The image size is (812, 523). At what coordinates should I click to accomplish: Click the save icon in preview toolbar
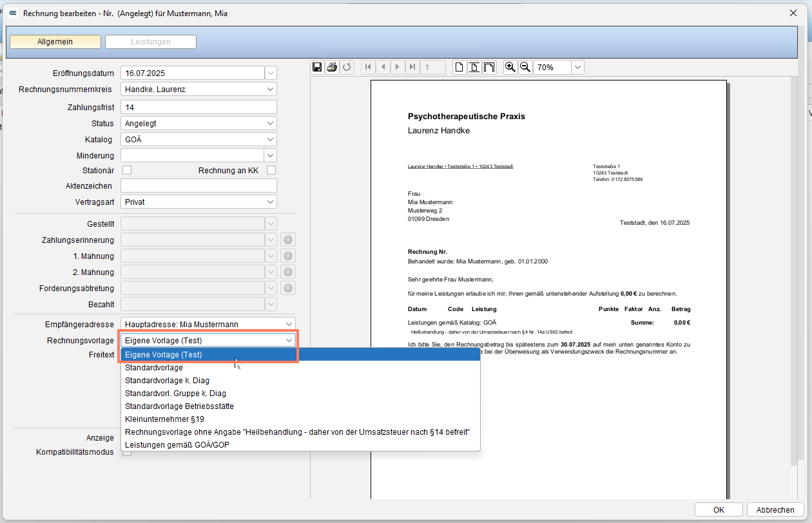tap(317, 67)
